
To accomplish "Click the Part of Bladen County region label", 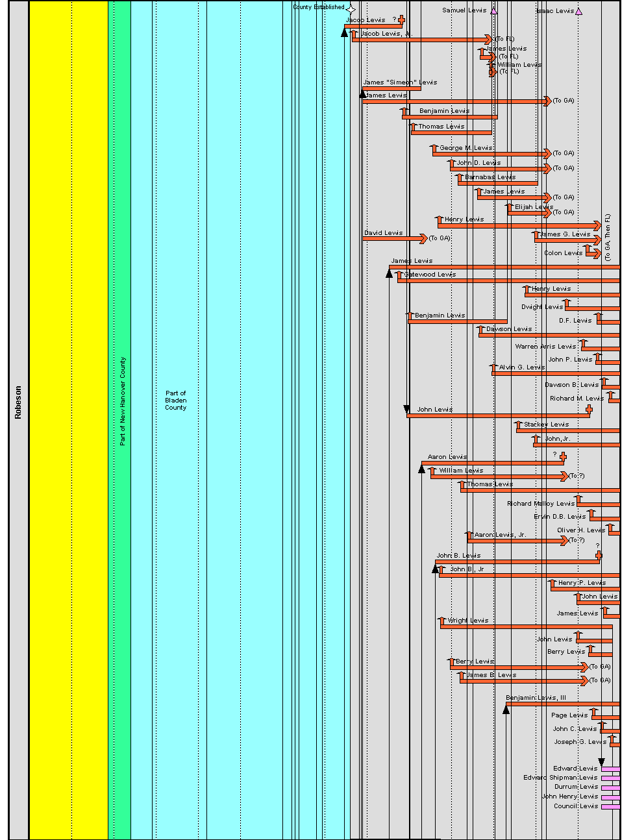I will (x=175, y=401).
